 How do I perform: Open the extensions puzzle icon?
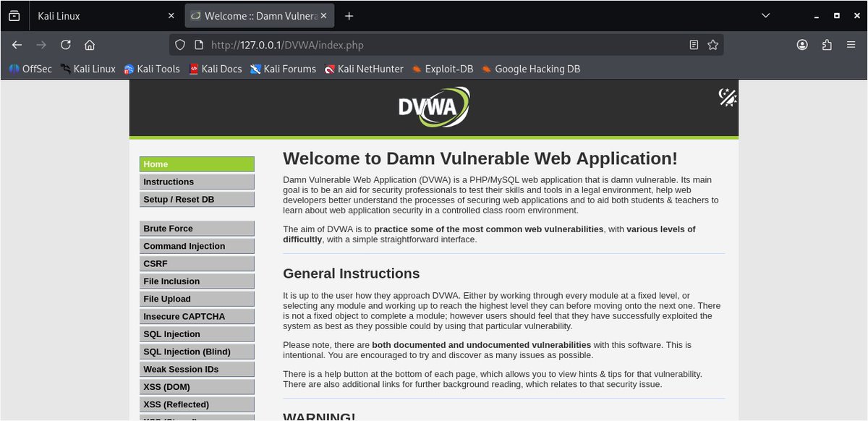(827, 45)
